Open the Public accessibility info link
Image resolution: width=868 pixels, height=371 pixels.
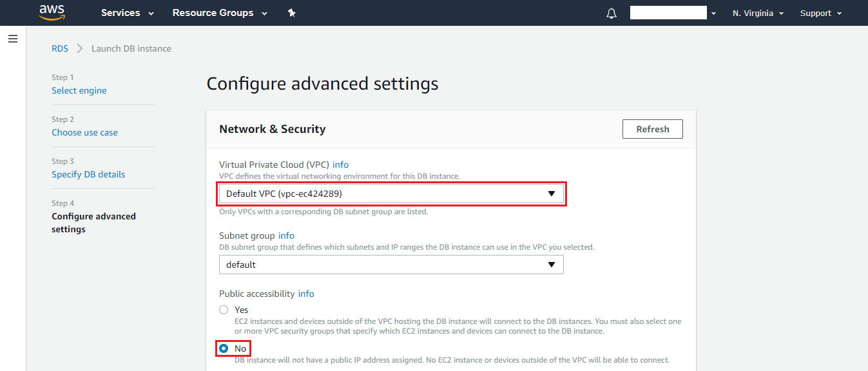(306, 294)
